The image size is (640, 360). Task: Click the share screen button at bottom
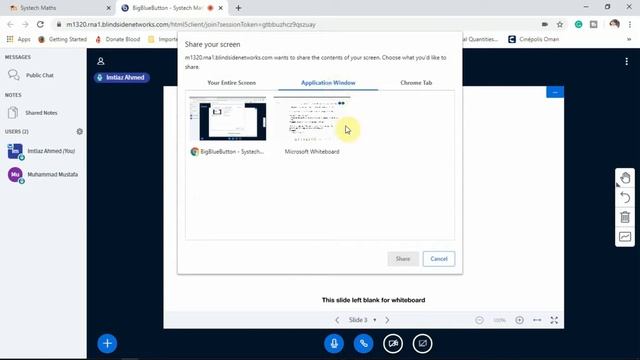click(x=422, y=343)
